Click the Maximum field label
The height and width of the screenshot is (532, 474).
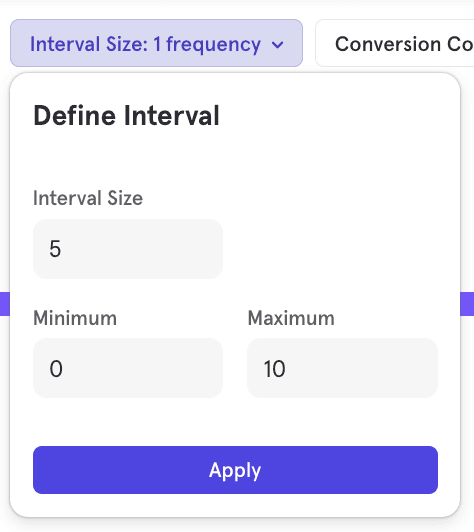(x=291, y=318)
